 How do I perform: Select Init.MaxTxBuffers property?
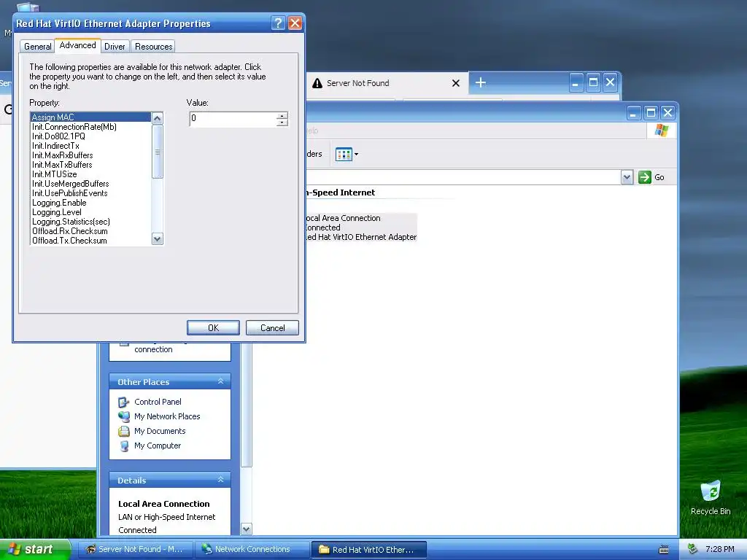(90, 165)
